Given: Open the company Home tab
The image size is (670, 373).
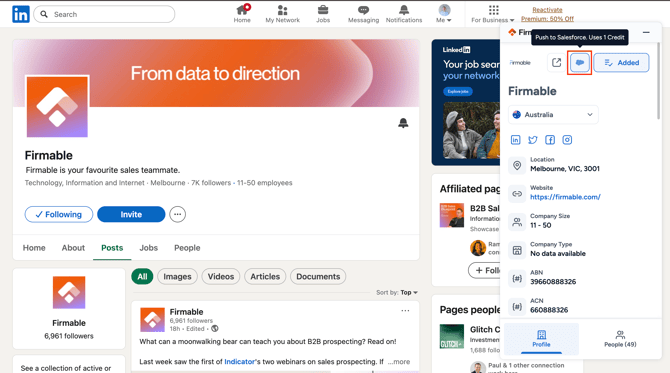Looking at the screenshot, I should tap(34, 248).
